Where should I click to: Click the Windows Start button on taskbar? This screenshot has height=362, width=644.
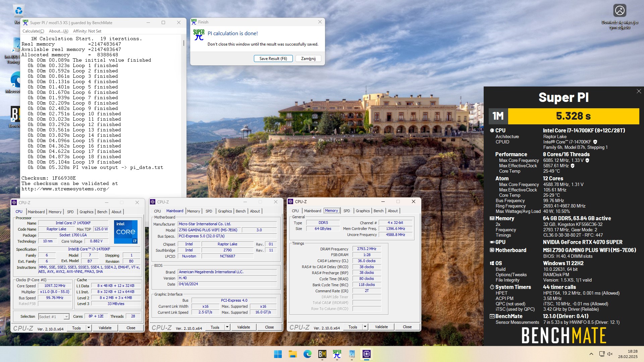coord(278,354)
